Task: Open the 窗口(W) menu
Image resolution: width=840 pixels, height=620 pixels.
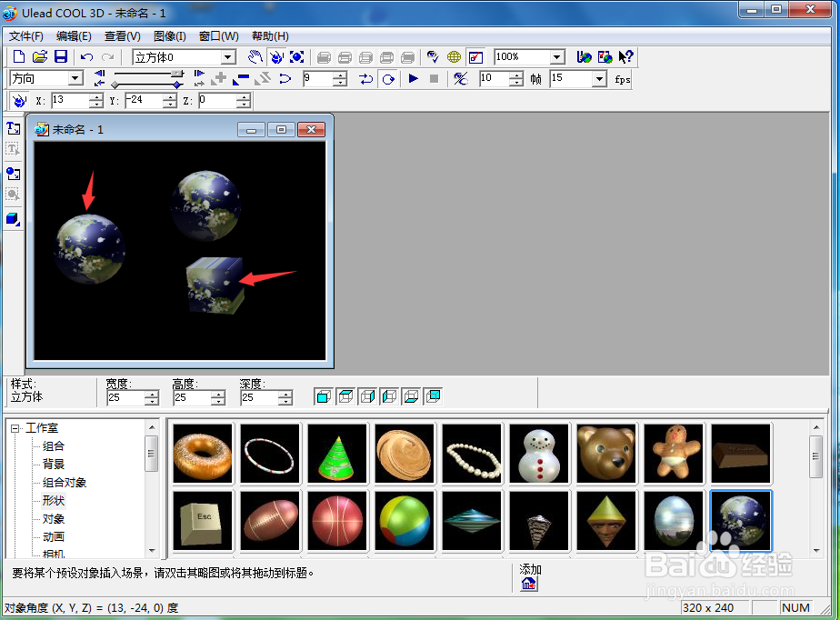Action: [x=218, y=35]
